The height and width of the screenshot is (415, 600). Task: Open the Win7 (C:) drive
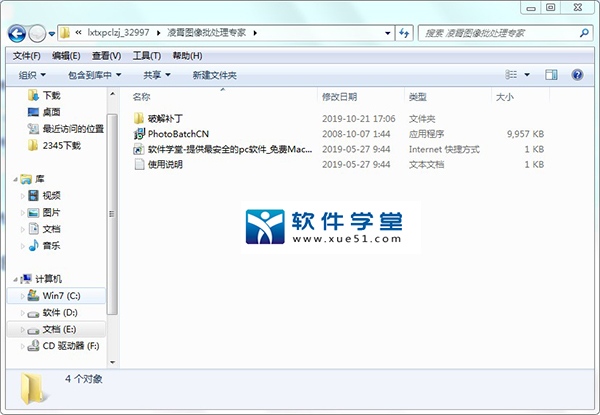coord(62,297)
